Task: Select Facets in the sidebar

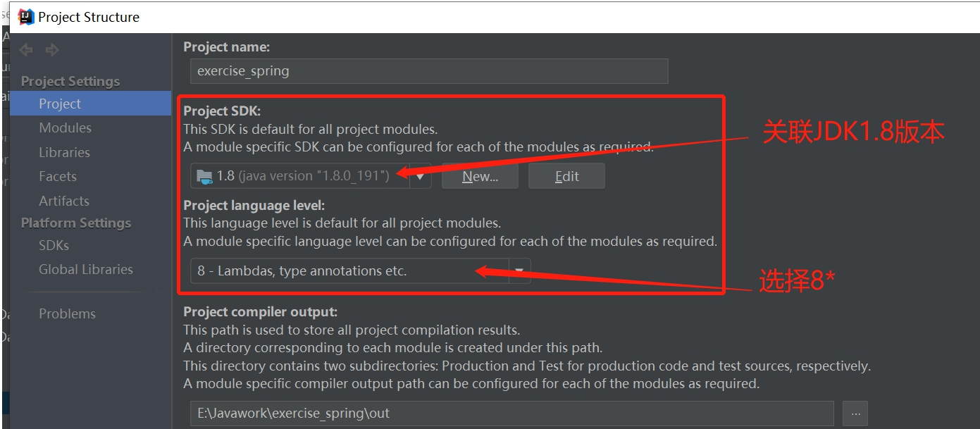Action: [58, 176]
